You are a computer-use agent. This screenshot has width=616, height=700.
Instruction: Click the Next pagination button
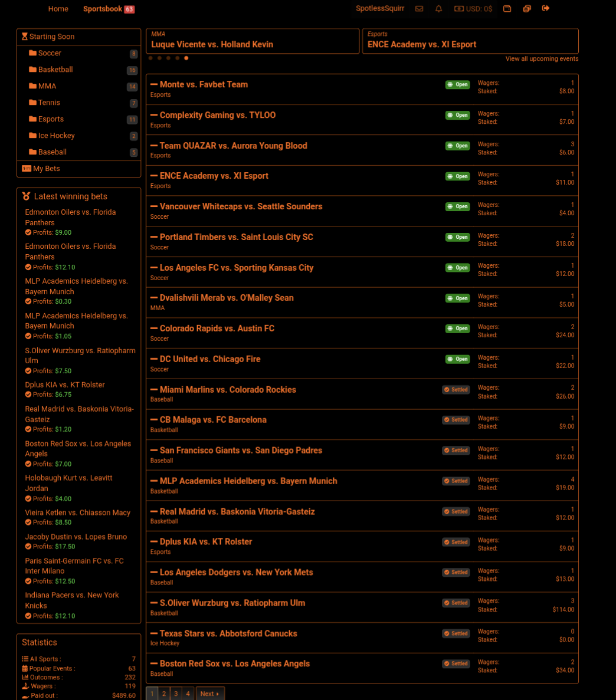tap(210, 694)
